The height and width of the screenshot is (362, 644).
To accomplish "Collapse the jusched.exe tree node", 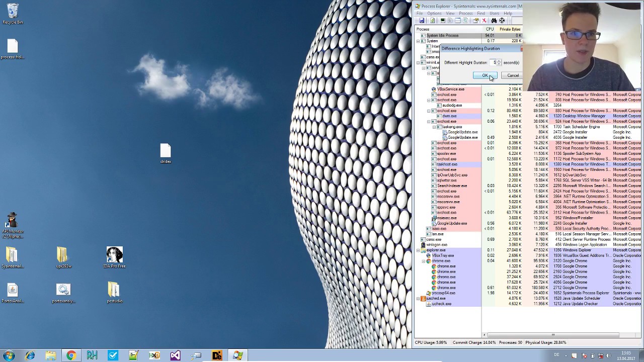I will [418, 299].
